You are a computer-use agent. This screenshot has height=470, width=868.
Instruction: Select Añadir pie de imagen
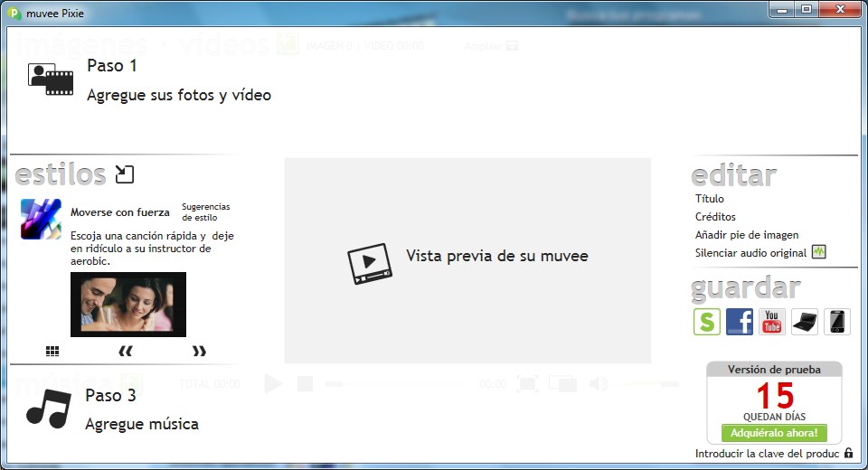[747, 235]
